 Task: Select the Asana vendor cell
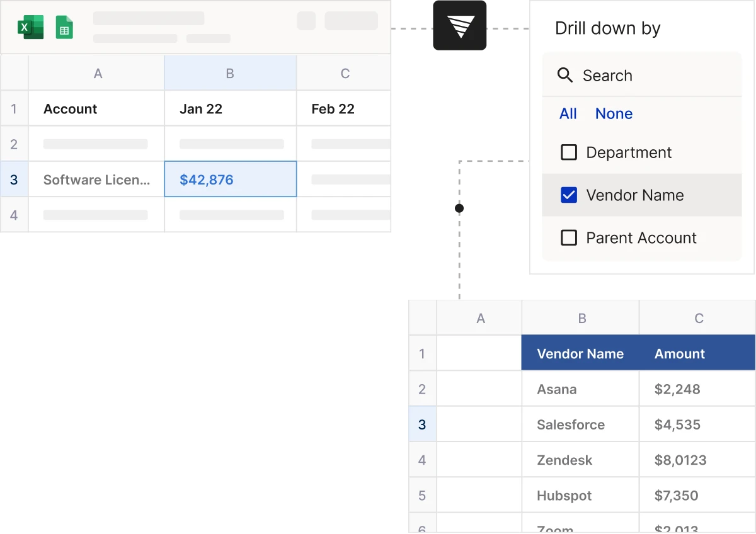tap(557, 389)
